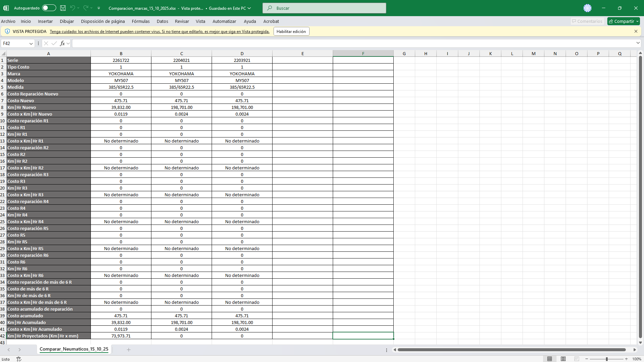
Task: Click the zoom slider handle
Action: point(607,359)
